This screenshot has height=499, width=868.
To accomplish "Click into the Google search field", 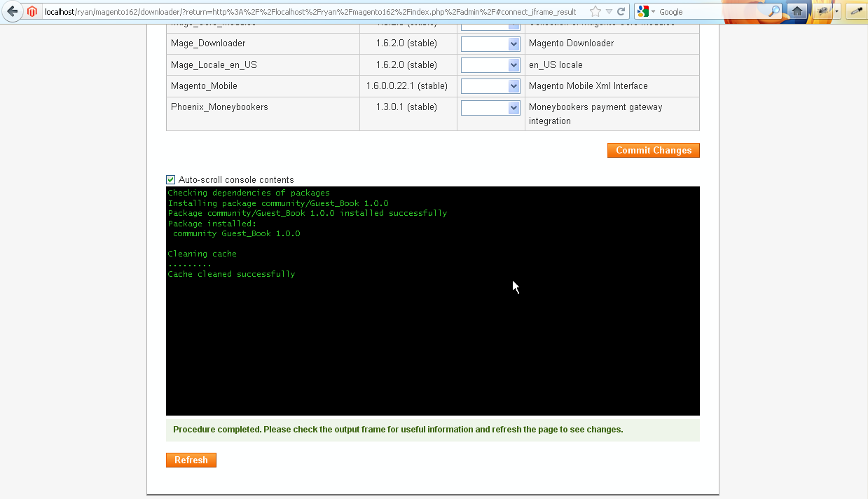I will coord(711,11).
